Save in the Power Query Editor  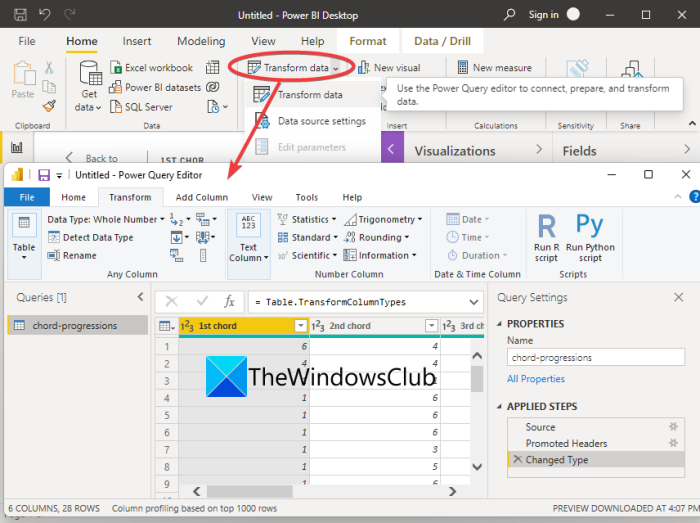click(x=44, y=175)
